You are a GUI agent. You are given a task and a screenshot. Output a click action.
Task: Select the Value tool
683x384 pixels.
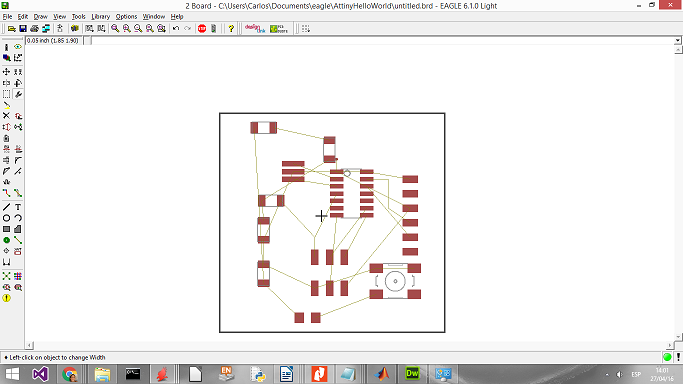[18, 149]
